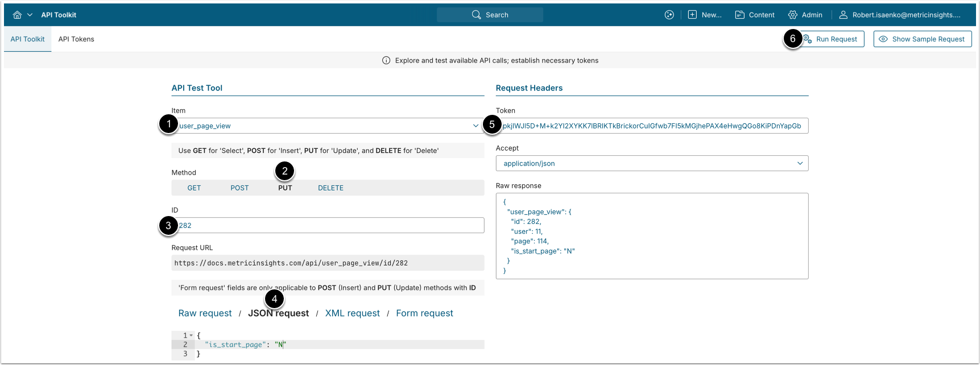Viewport: 980px width, 365px height.
Task: Switch to XML request view
Action: [352, 313]
